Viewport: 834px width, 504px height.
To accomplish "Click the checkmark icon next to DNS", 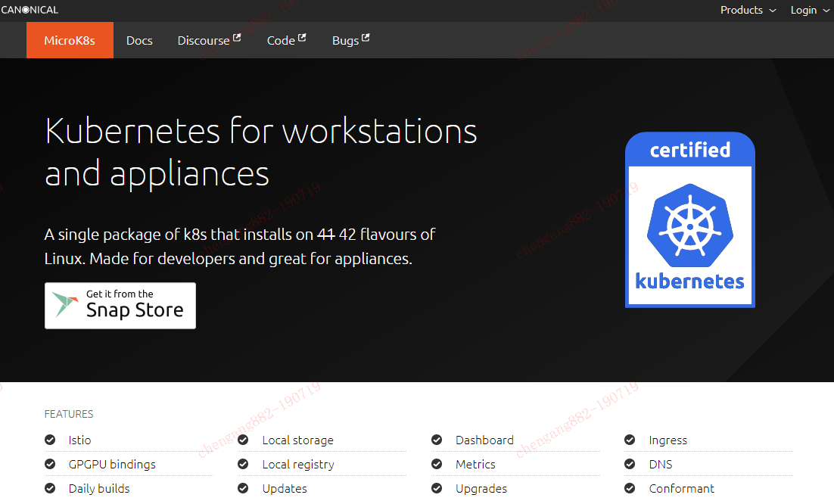I will pyautogui.click(x=630, y=464).
